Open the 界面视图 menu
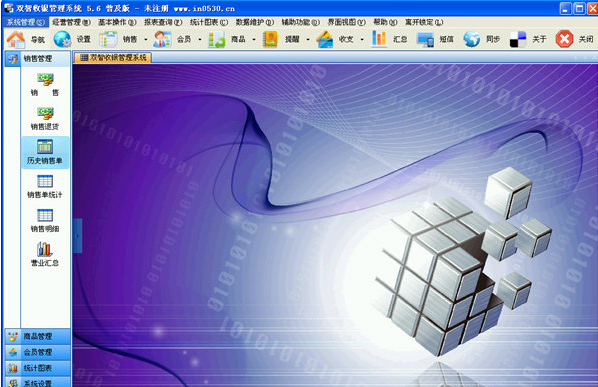Viewport: 598px width, 387px height. tap(346, 22)
